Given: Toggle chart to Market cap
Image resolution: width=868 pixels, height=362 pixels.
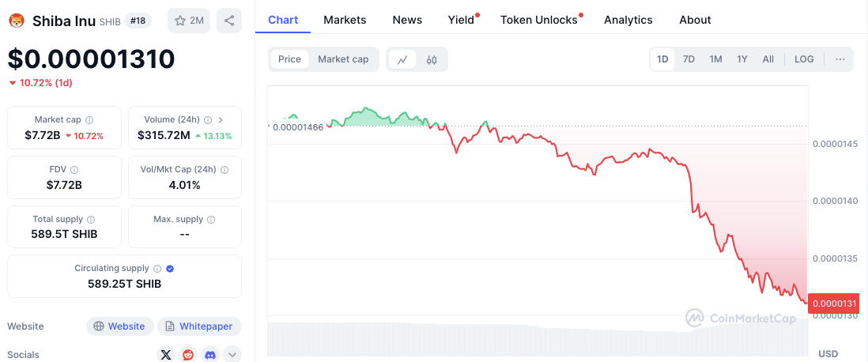Looking at the screenshot, I should [x=343, y=59].
